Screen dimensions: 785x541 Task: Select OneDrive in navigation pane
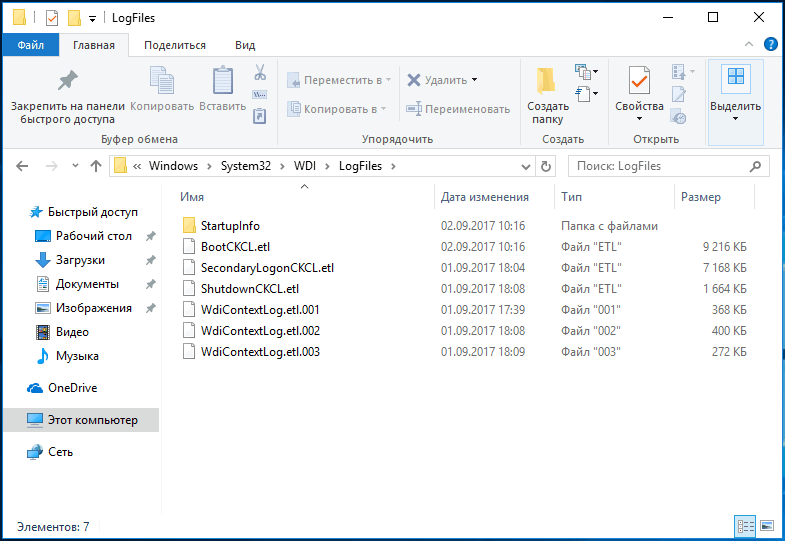click(73, 388)
